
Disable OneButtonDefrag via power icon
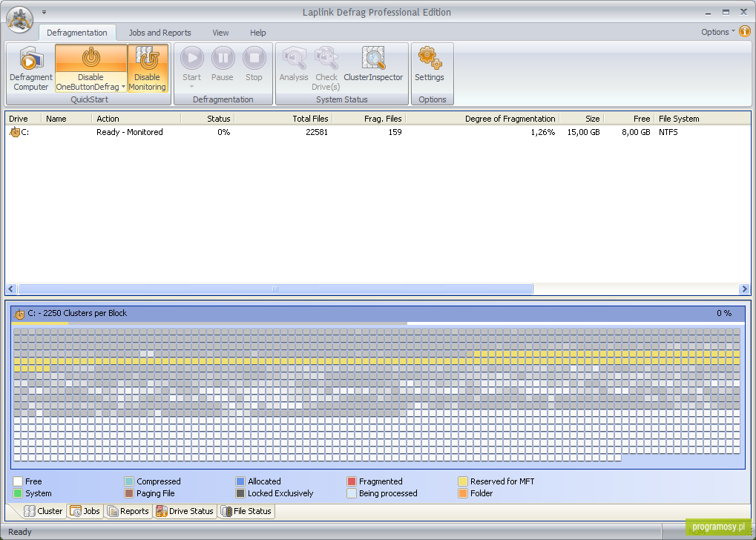click(x=91, y=58)
